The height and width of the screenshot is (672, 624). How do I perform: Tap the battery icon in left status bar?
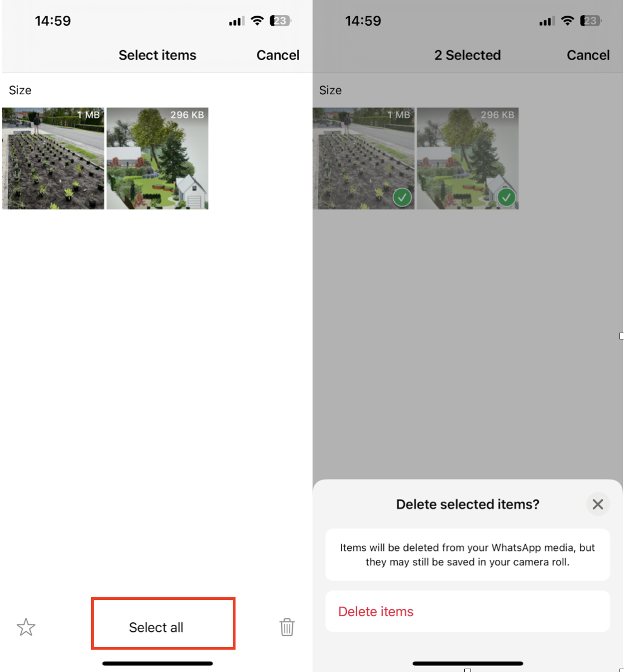coord(280,21)
